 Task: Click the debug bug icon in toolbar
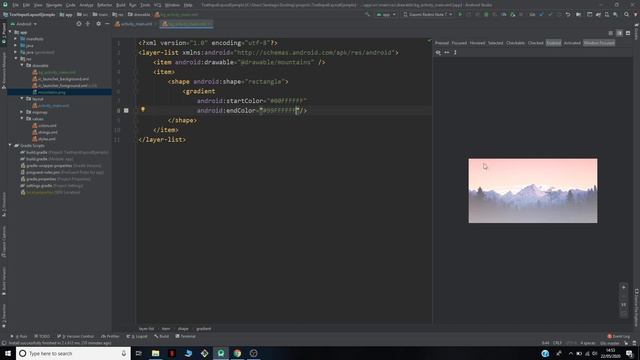(486, 14)
